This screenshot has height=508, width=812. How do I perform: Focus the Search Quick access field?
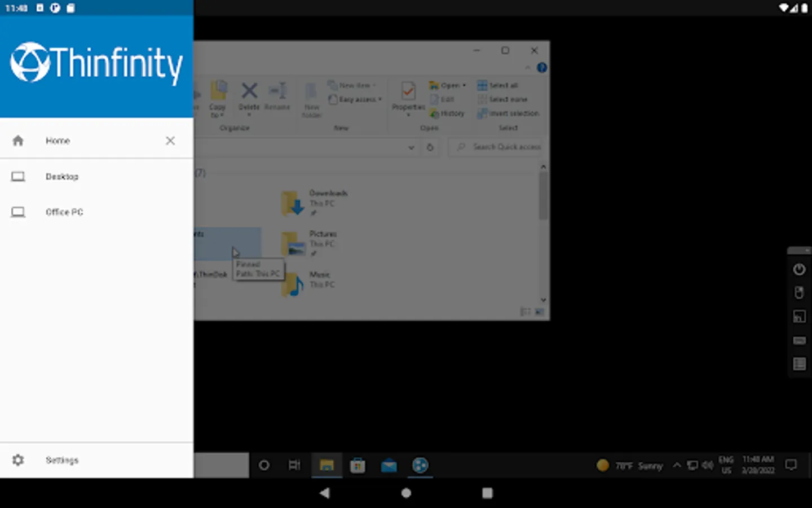coord(496,147)
